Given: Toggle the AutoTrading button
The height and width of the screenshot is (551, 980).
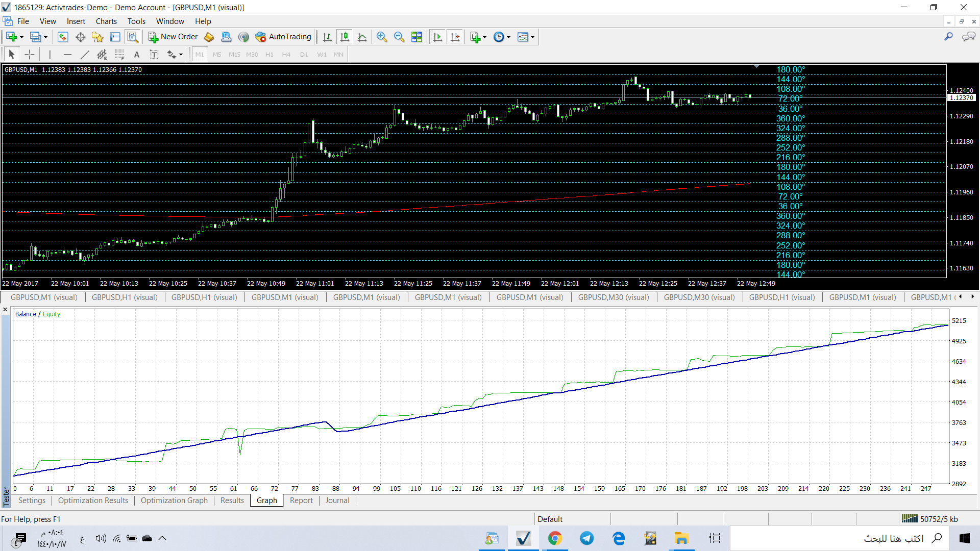Looking at the screenshot, I should coord(283,37).
